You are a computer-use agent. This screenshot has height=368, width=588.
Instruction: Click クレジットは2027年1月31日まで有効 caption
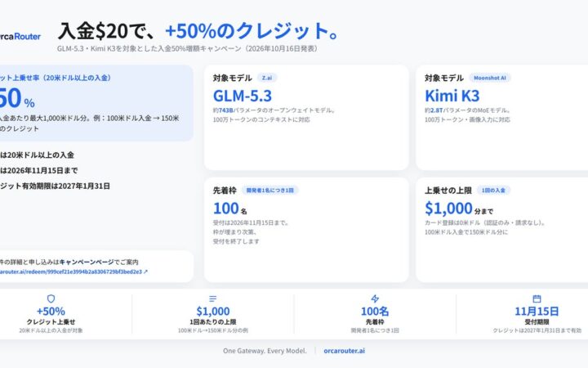(537, 331)
